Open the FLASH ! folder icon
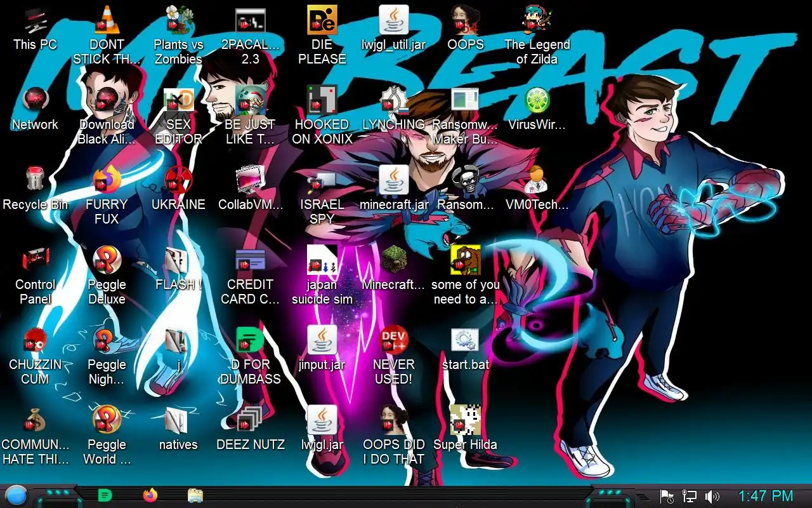This screenshot has height=508, width=812. pos(178,261)
